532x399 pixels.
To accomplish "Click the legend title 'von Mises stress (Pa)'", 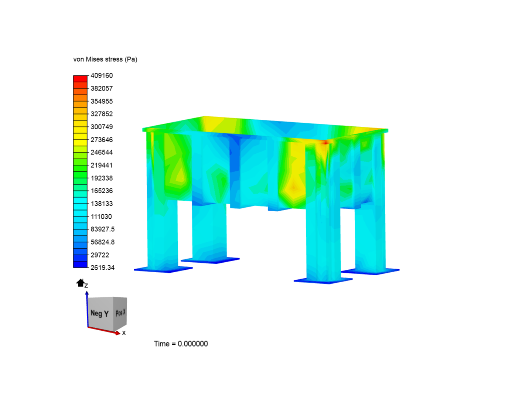I will pos(105,59).
